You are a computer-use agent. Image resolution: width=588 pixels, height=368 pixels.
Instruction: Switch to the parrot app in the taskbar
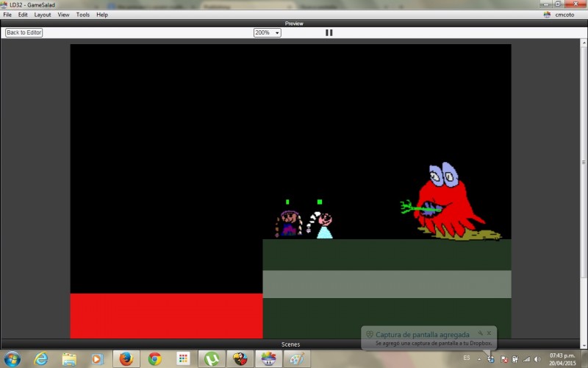pyautogui.click(x=240, y=359)
